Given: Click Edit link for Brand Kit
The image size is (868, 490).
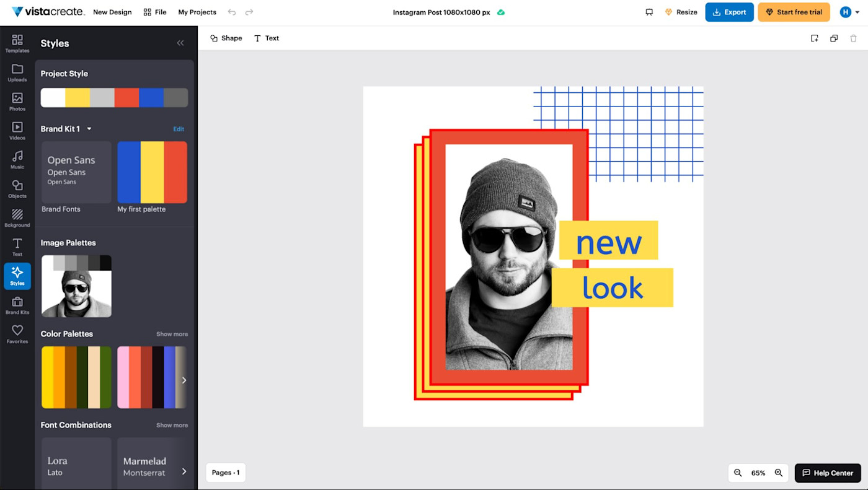Looking at the screenshot, I should pos(179,129).
